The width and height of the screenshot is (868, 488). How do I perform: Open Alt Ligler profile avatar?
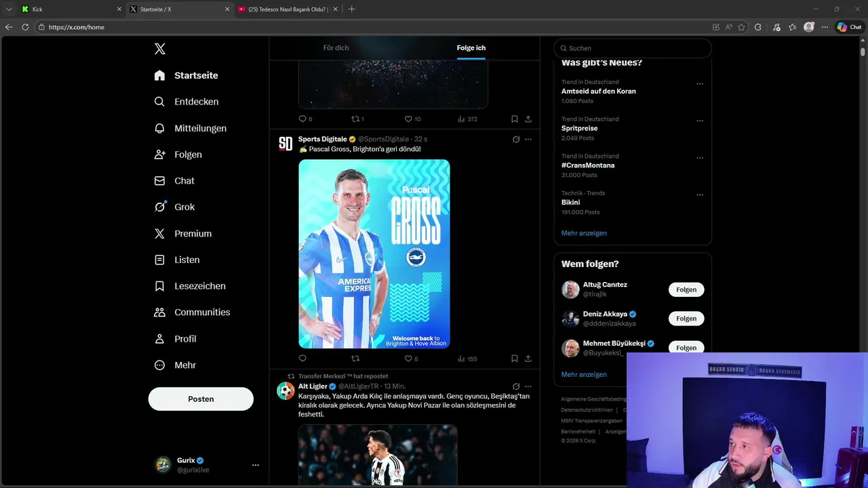point(285,391)
